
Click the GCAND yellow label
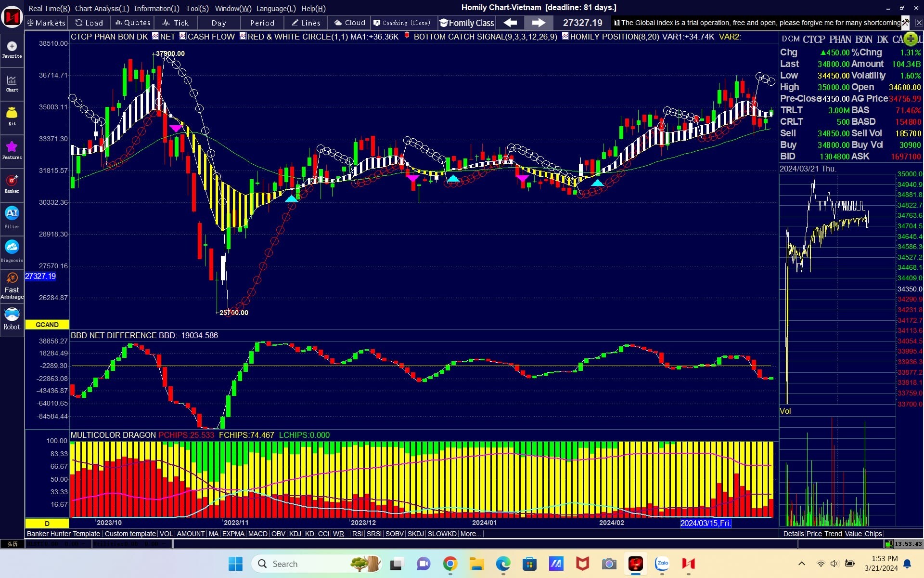pos(47,325)
